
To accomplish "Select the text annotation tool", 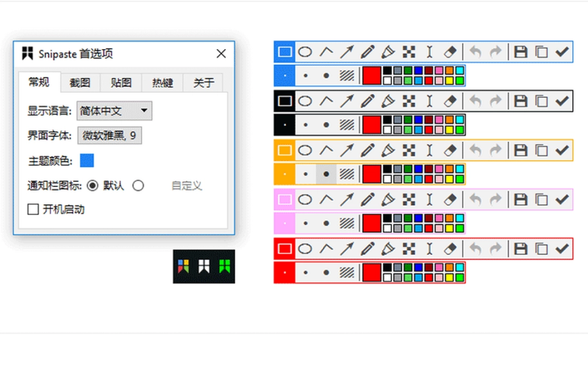I will (430, 51).
